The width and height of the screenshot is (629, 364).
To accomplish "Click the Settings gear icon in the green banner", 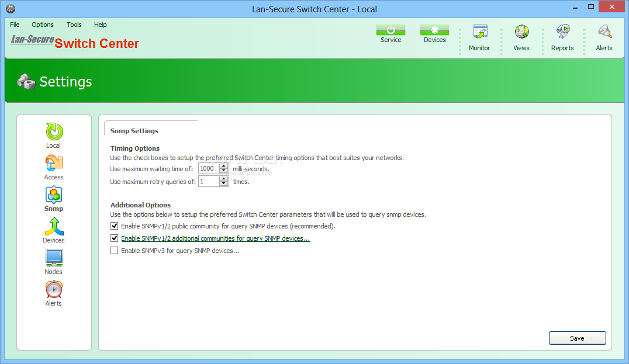I will pyautogui.click(x=26, y=81).
